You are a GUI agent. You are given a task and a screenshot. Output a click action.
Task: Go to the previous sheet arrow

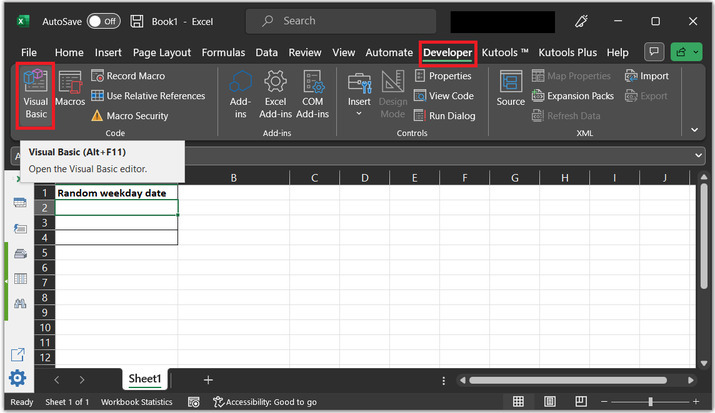(x=57, y=380)
